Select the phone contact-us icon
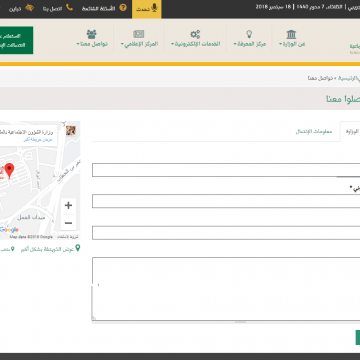Screen dimensions: 360x360 69,8
